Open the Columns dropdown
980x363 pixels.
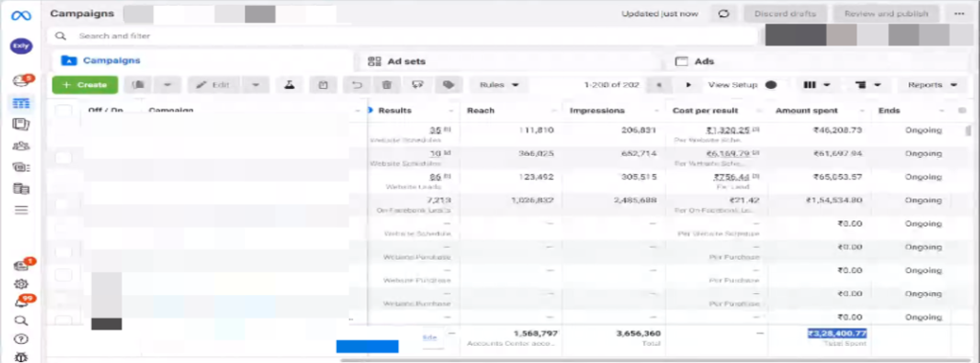click(x=816, y=84)
